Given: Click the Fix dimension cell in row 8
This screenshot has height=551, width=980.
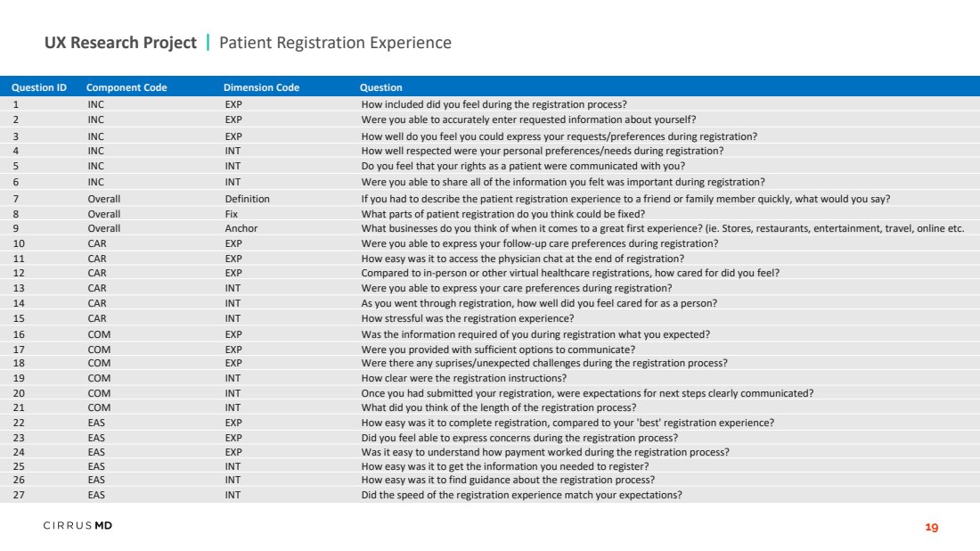Looking at the screenshot, I should click(x=232, y=214).
